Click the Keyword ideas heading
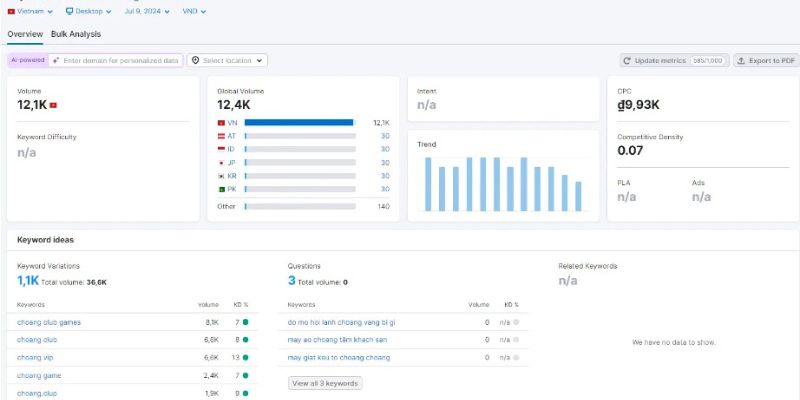800x400 pixels. [x=45, y=240]
